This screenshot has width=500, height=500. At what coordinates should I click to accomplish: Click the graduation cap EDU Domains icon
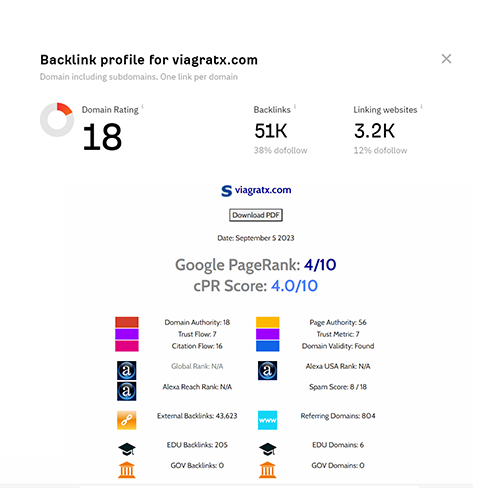coord(268,449)
